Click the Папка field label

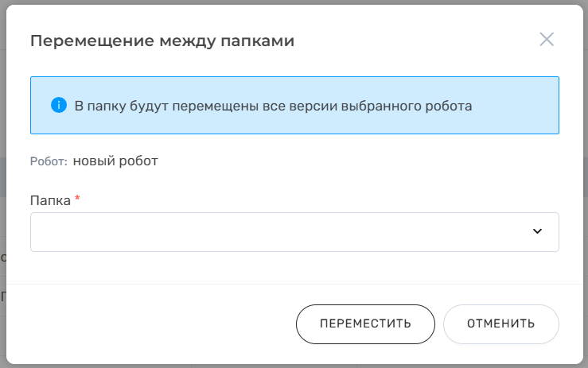coord(50,200)
